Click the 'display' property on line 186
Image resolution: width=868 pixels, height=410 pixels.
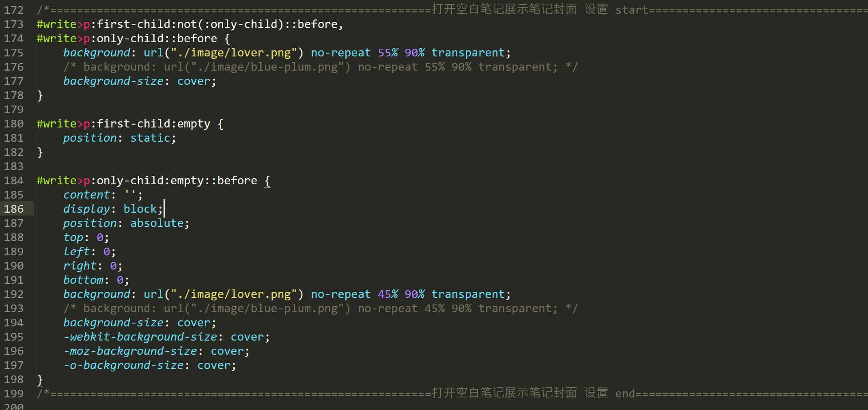point(86,209)
